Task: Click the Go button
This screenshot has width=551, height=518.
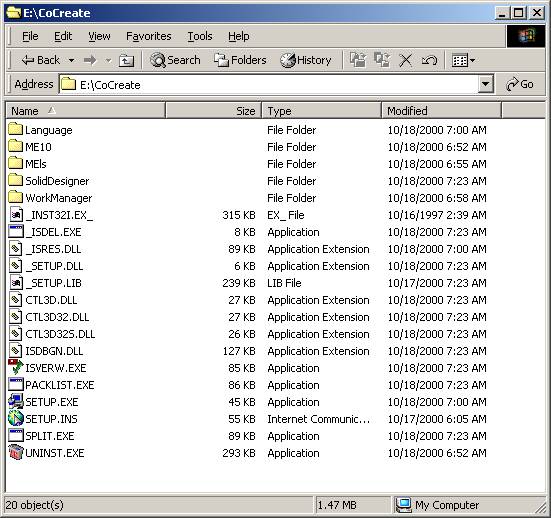Action: tap(520, 84)
